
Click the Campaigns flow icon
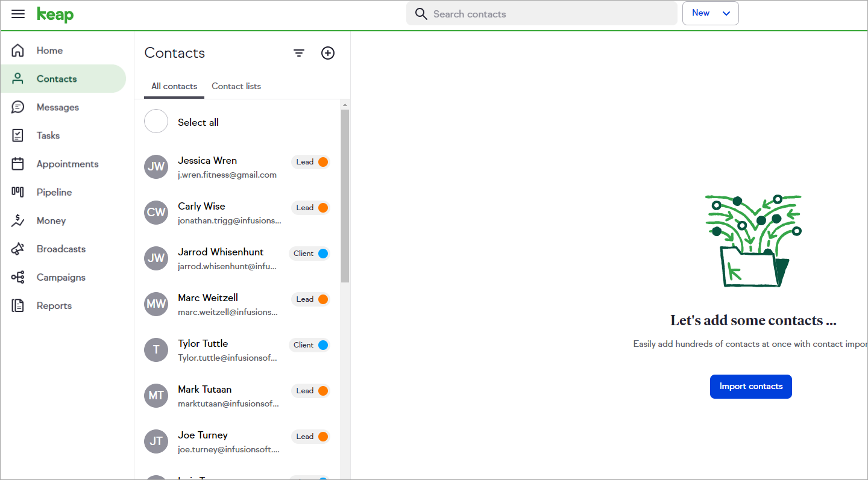pyautogui.click(x=18, y=277)
